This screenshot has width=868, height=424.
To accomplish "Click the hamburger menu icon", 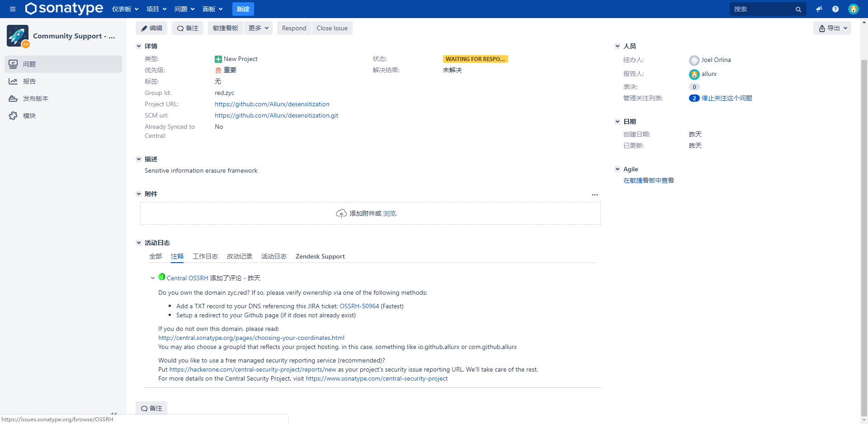I will 13,9.
